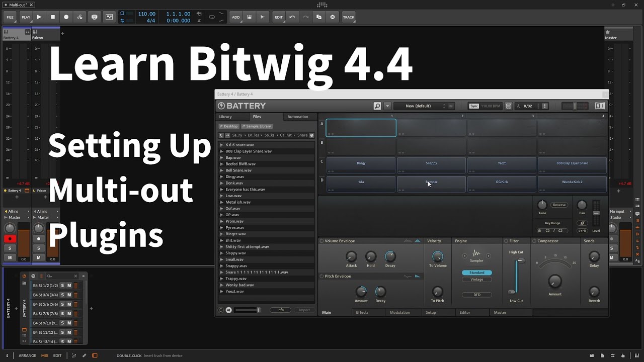This screenshot has height=362, width=644.
Task: Select the Wunda Kick 2 cell
Action: tap(572, 184)
